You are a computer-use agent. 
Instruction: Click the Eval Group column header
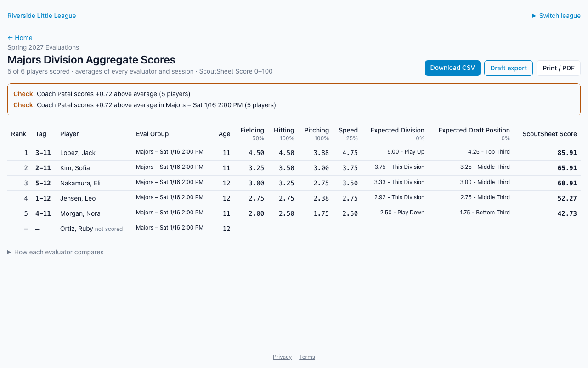(153, 134)
